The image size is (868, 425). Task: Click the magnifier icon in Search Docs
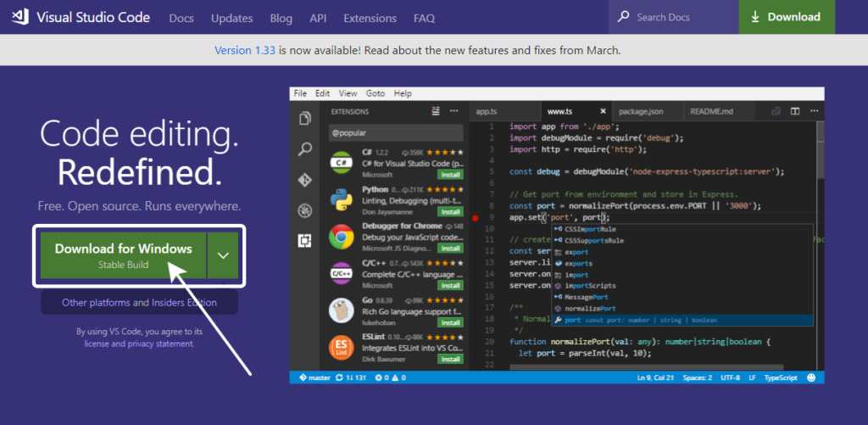click(x=623, y=17)
